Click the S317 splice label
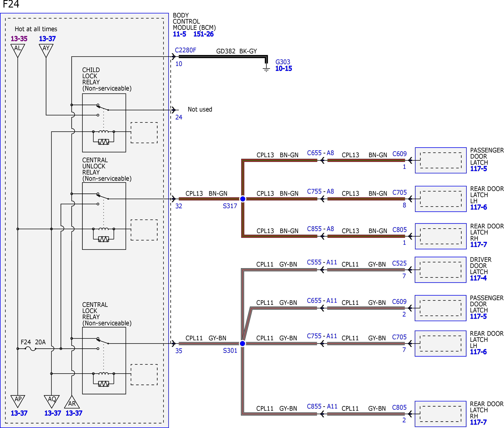This screenshot has width=504, height=428. coord(230,206)
